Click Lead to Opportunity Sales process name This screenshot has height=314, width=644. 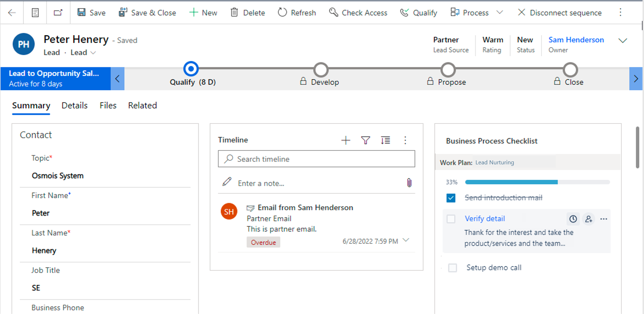pyautogui.click(x=54, y=73)
